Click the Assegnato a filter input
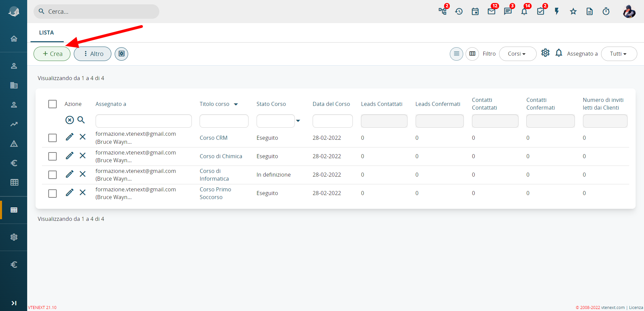Viewport: 644px width, 311px height. pos(144,121)
